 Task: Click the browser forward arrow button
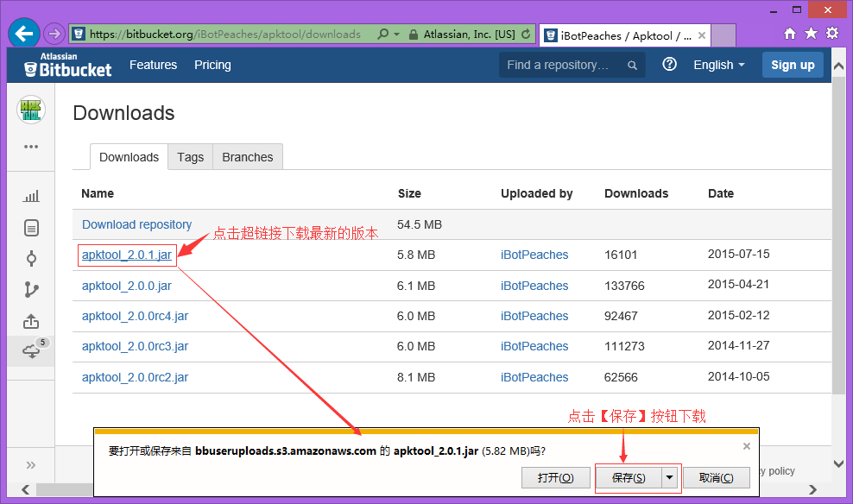coord(54,35)
